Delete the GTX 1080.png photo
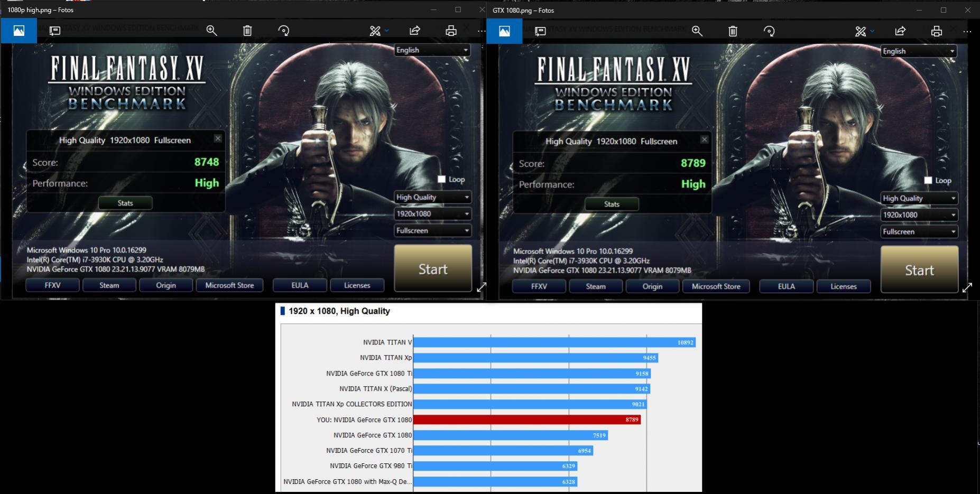The width and height of the screenshot is (980, 494). click(x=733, y=31)
